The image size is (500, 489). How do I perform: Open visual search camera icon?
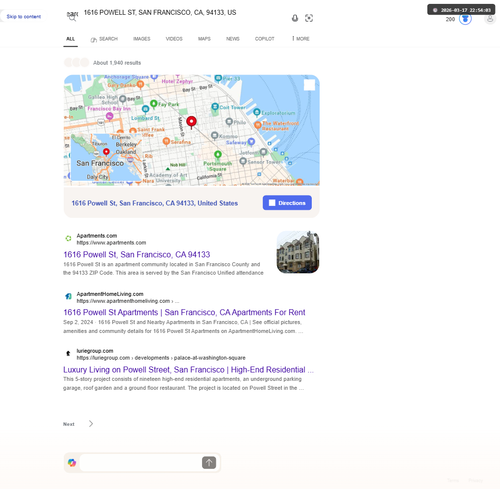tap(309, 18)
